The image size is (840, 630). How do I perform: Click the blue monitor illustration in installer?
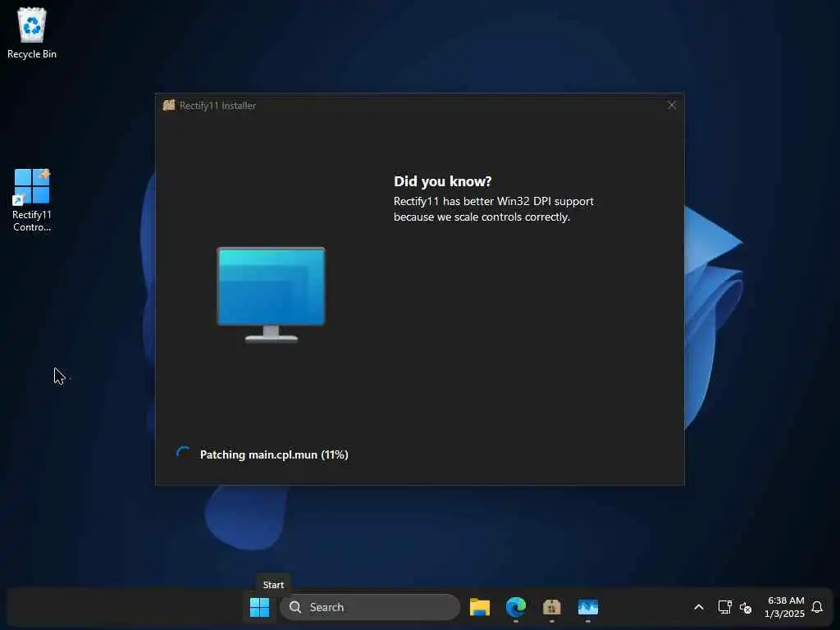click(271, 294)
